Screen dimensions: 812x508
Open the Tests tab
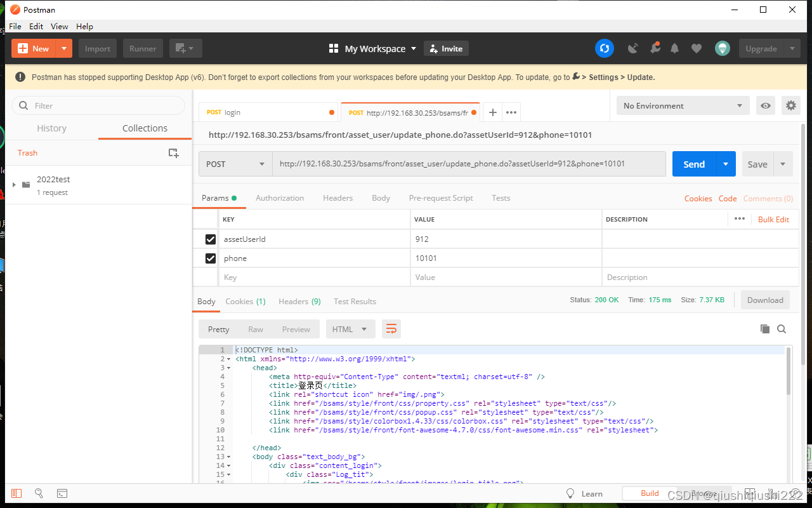501,198
